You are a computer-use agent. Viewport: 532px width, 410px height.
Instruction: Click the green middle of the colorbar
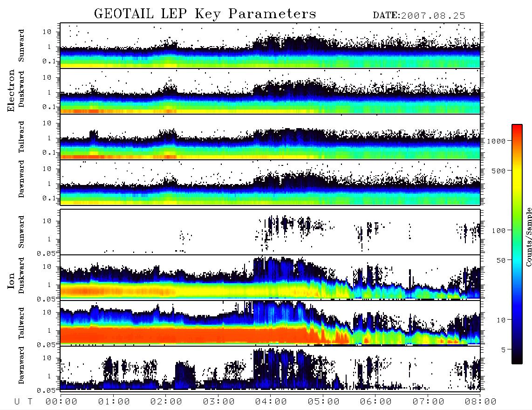point(517,231)
